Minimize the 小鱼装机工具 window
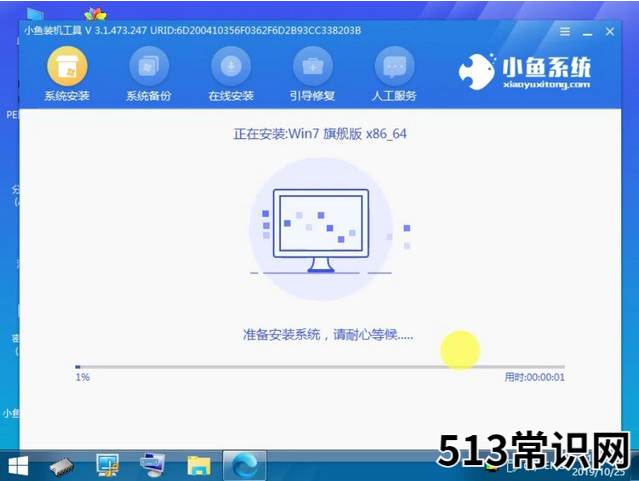 point(587,32)
